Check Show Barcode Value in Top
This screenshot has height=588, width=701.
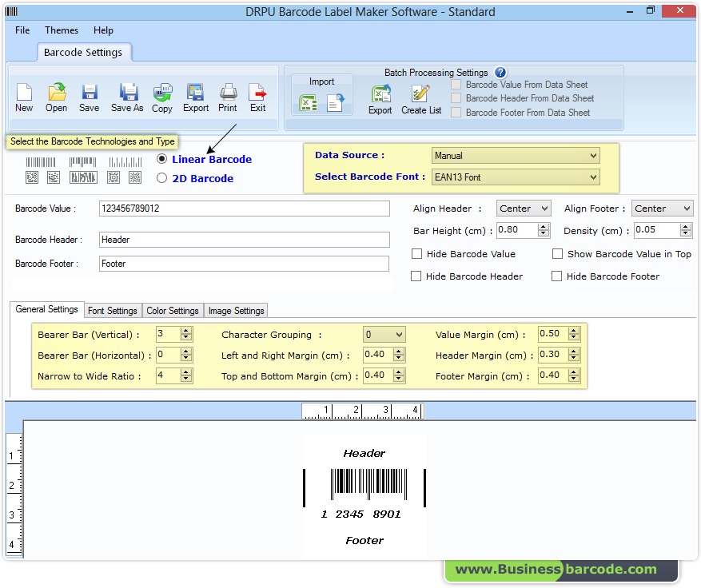pos(557,254)
